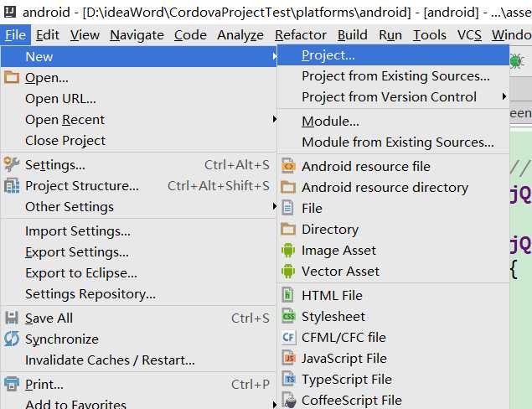Click the Settings wrench icon
Image resolution: width=532 pixels, height=409 pixels.
[12, 164]
